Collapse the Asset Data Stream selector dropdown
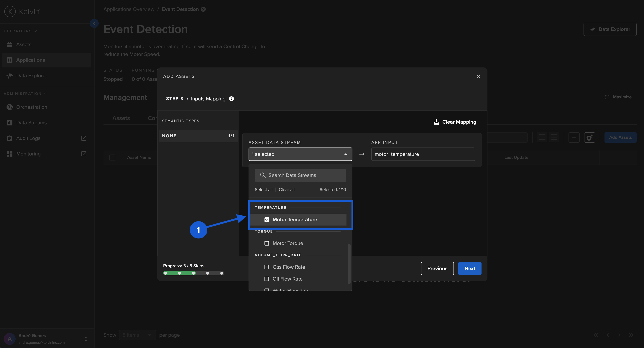 346,154
